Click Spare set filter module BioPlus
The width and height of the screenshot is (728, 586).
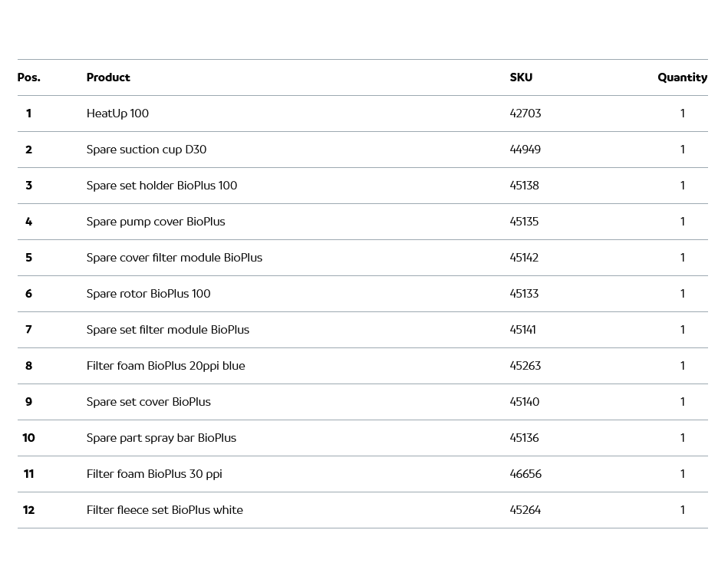(x=167, y=330)
